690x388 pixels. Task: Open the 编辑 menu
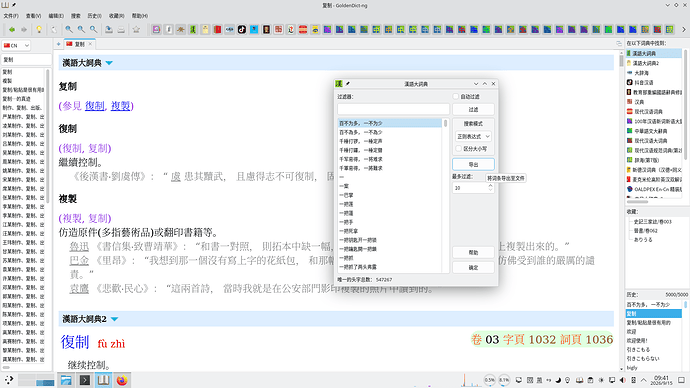(x=56, y=16)
